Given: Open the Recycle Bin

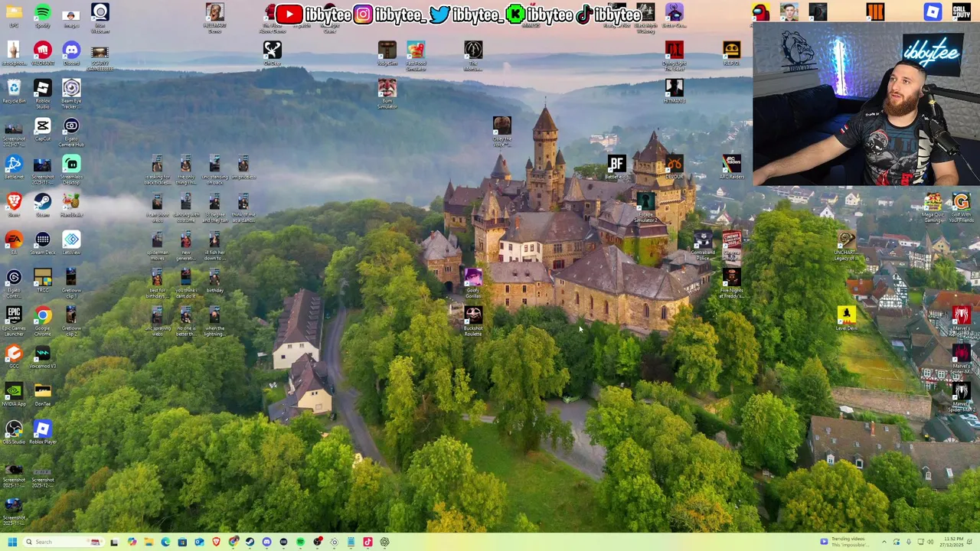Looking at the screenshot, I should pyautogui.click(x=14, y=92).
